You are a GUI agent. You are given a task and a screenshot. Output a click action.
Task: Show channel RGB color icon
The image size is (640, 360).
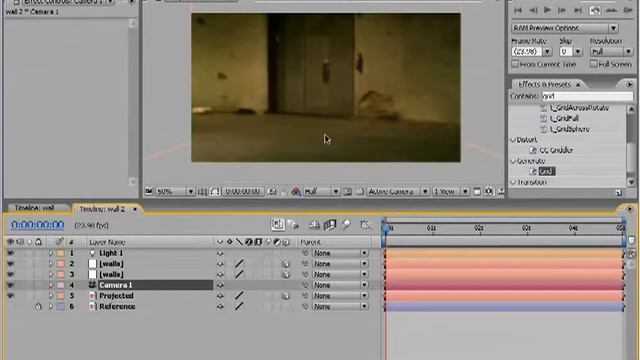pyautogui.click(x=296, y=191)
